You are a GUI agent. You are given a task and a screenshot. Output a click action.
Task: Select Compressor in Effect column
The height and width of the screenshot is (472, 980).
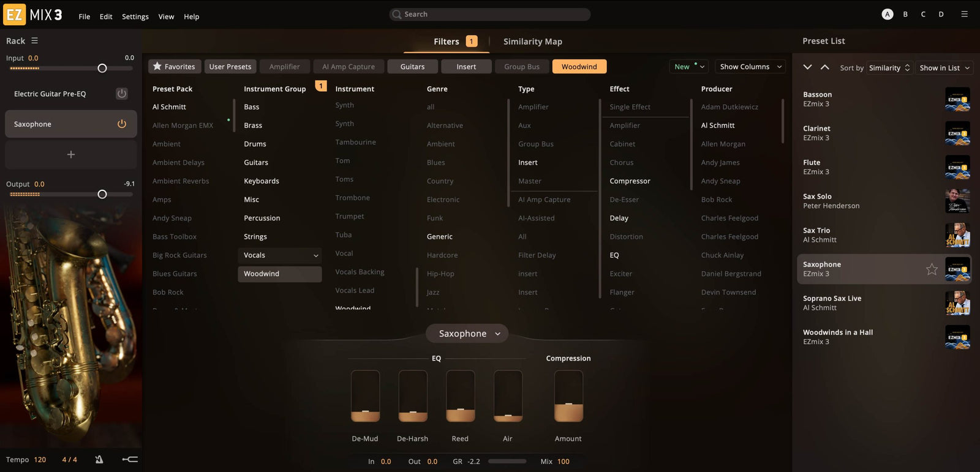point(630,181)
